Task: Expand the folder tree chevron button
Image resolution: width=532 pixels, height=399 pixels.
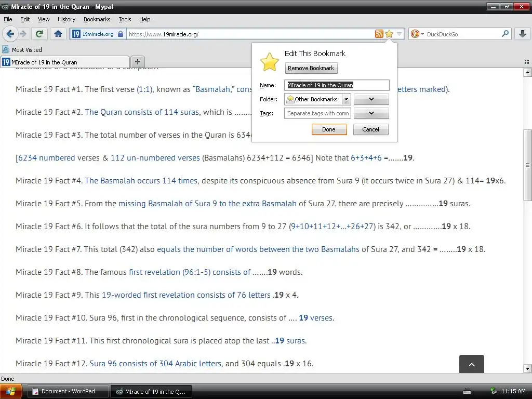Action: coord(371,99)
